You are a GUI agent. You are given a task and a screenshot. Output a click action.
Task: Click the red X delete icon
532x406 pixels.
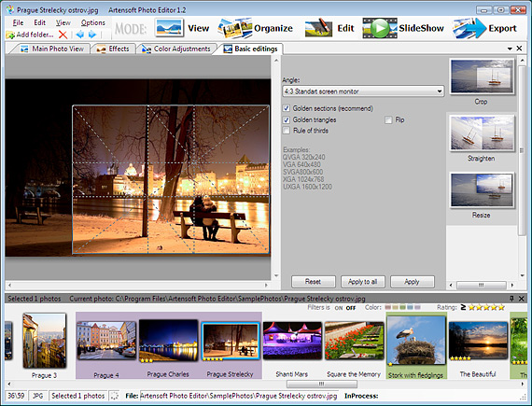click(63, 35)
